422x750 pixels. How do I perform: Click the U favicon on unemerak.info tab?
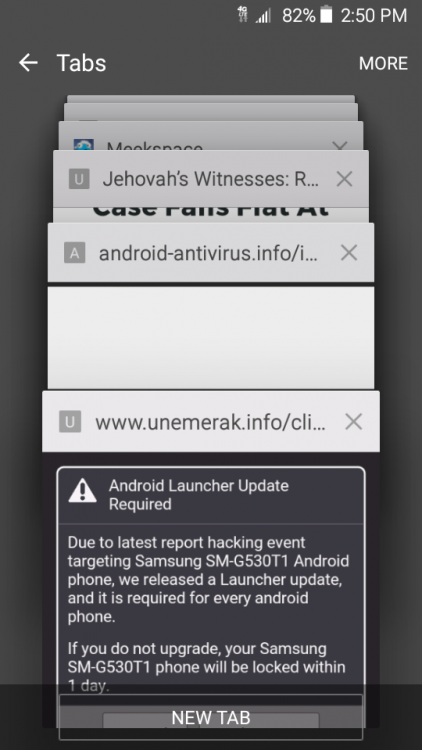pos(70,422)
